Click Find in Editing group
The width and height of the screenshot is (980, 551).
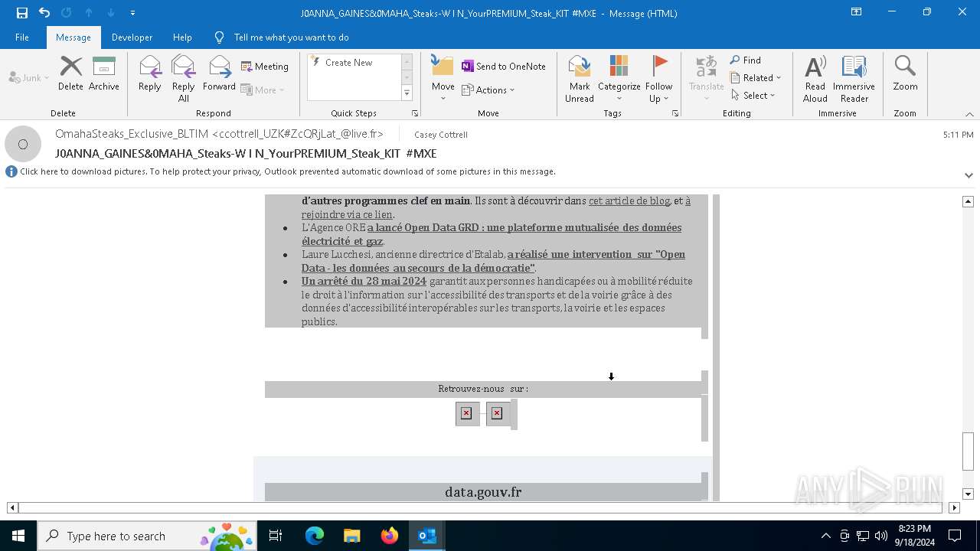[x=746, y=60]
